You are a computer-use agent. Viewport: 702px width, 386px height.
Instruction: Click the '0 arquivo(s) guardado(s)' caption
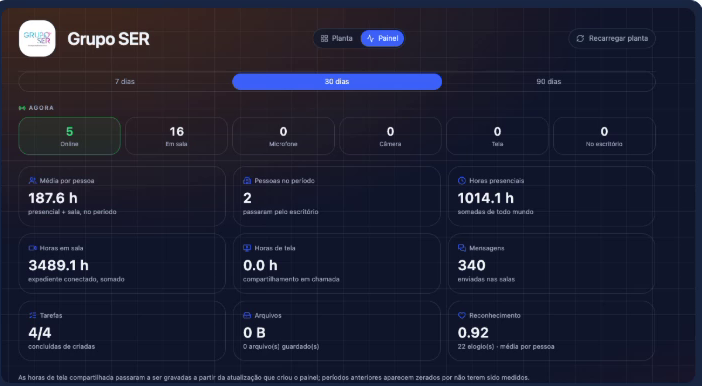coord(281,347)
